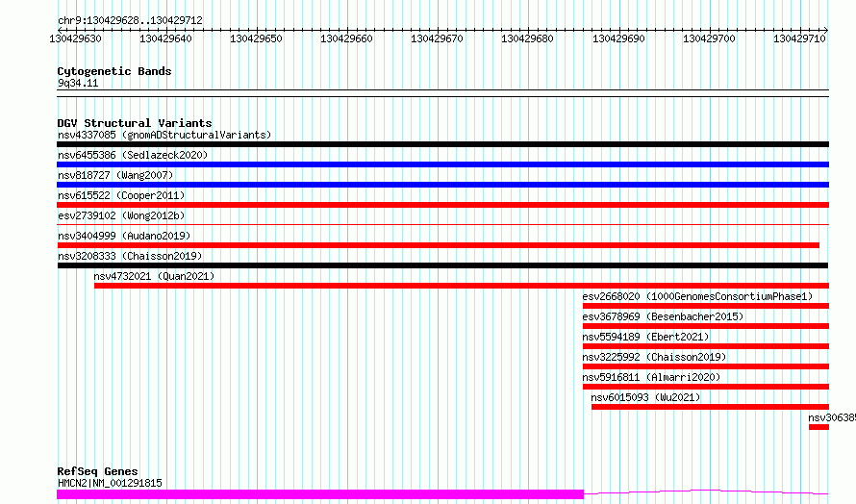This screenshot has width=856, height=504.
Task: Click the 9q34.11 band label
Action: pyautogui.click(x=78, y=83)
